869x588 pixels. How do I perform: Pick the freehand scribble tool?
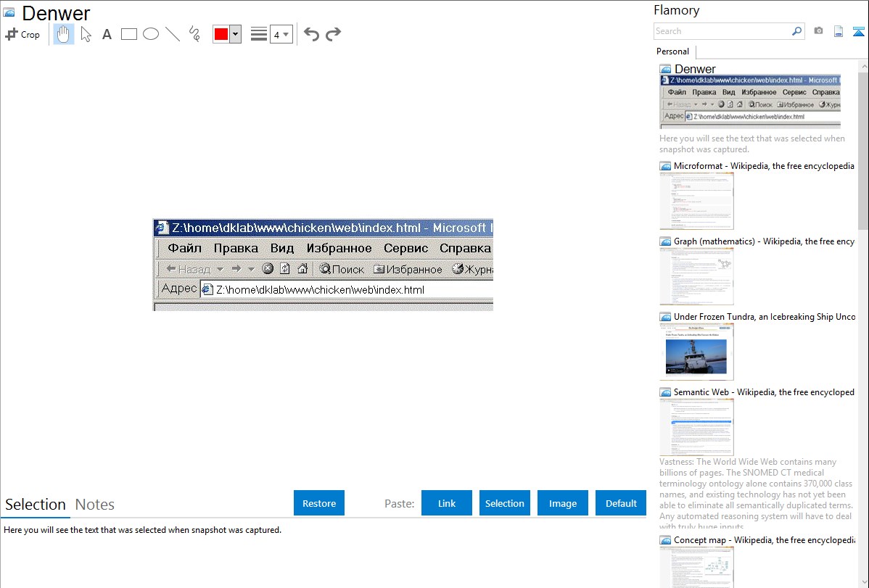pos(194,34)
